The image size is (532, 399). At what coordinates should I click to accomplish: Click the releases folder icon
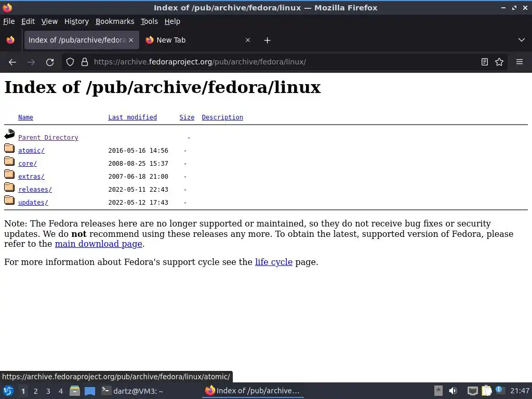point(9,187)
